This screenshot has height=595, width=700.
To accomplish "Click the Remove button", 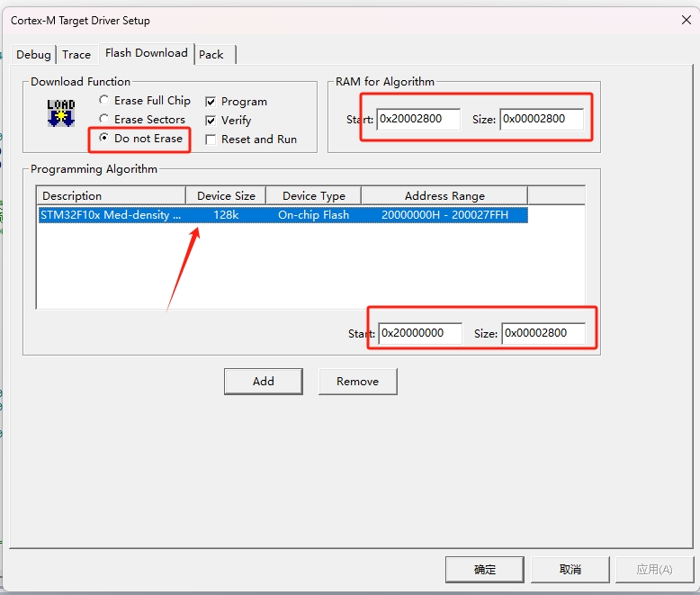I will pos(357,382).
